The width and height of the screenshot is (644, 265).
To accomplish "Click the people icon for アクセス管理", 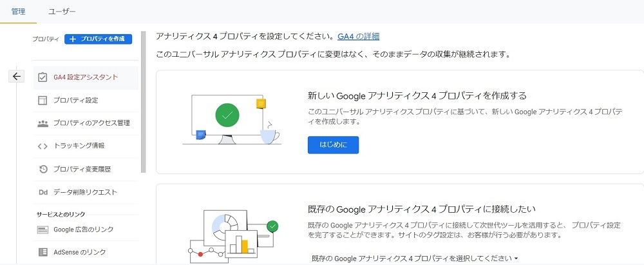I will coord(43,123).
